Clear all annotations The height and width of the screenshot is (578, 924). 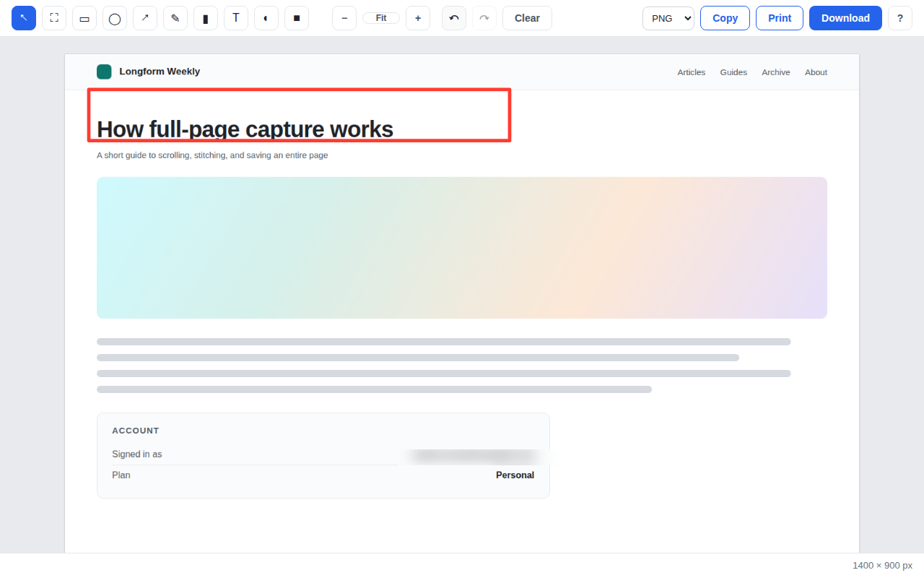[x=527, y=18]
